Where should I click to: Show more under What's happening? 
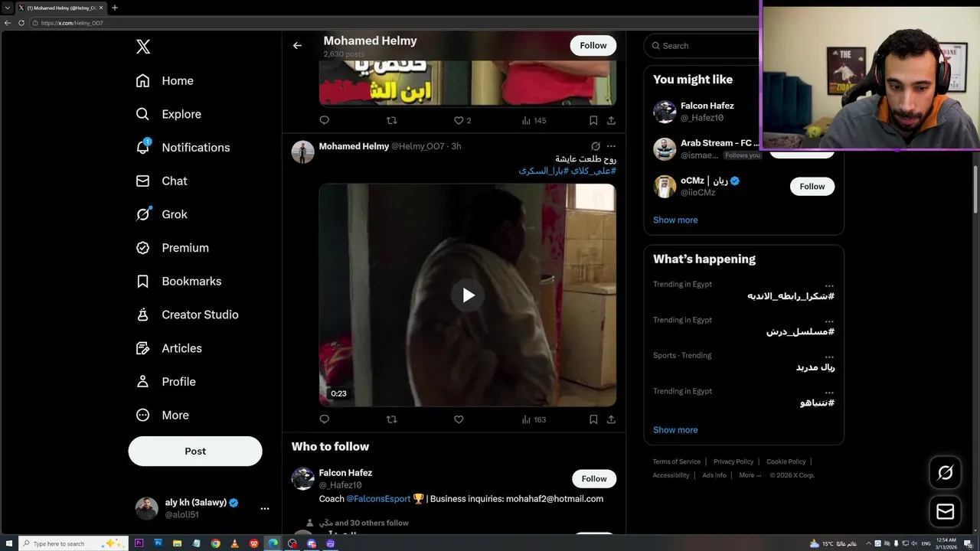coord(675,430)
